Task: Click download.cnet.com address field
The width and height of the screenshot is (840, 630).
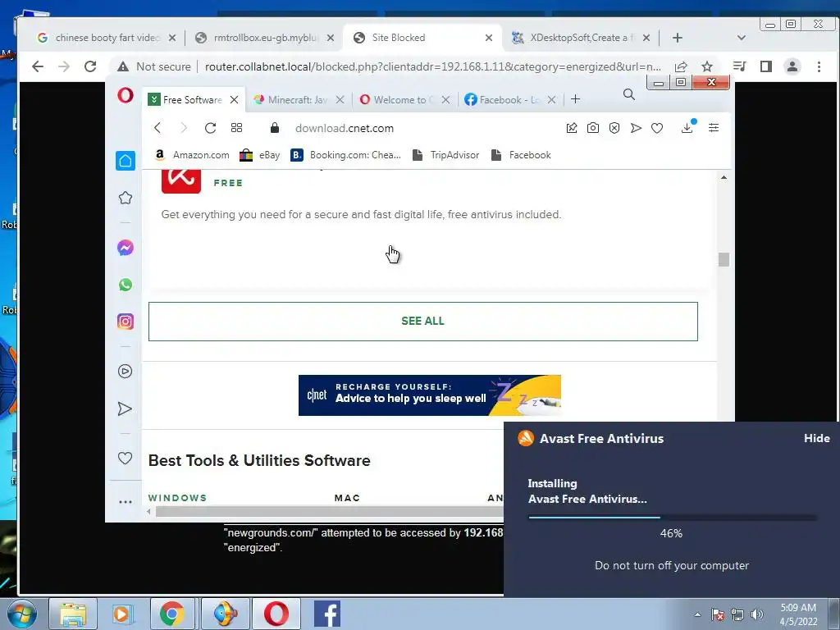Action: click(344, 128)
